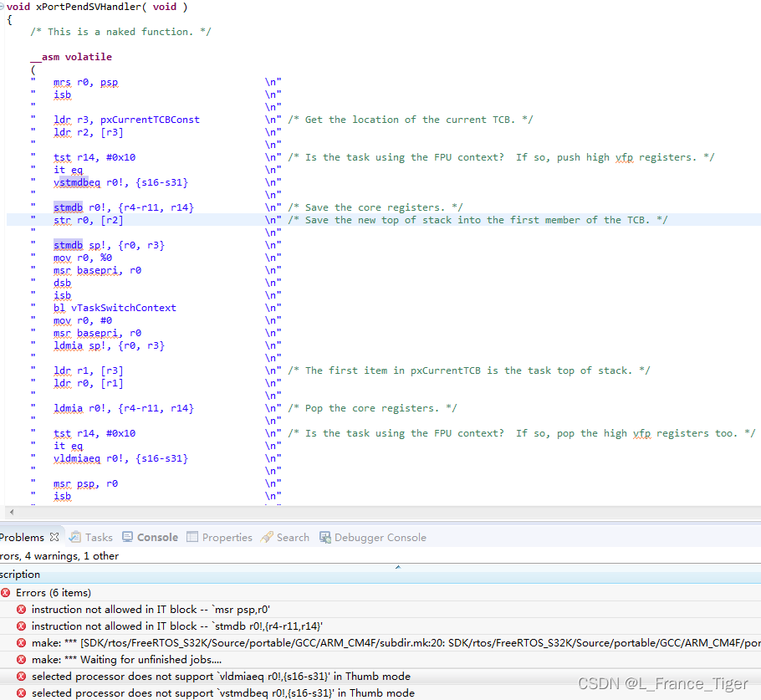Image resolution: width=761 pixels, height=700 pixels.
Task: Click the 'Save the core registers' comment
Action: click(x=375, y=207)
